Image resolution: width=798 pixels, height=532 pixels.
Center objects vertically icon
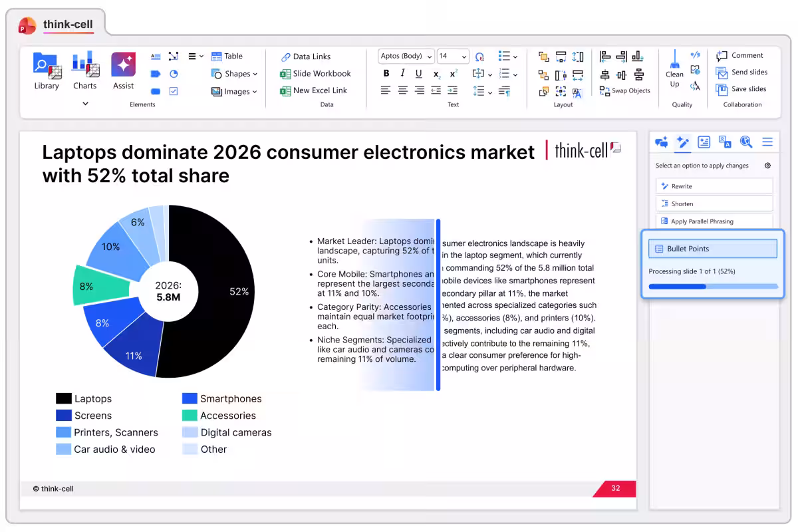(638, 74)
